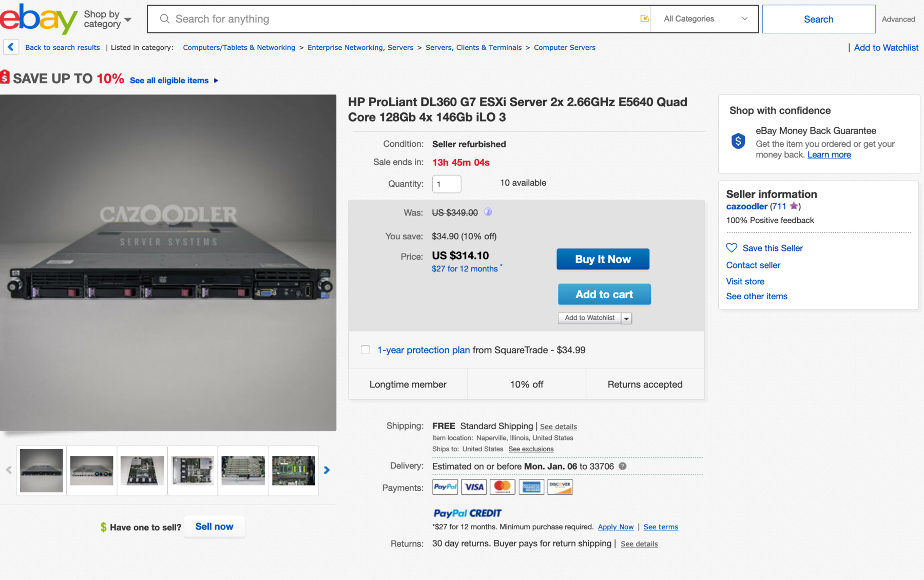The image size is (924, 580).
Task: Click the image search icon in search bar
Action: tap(644, 19)
